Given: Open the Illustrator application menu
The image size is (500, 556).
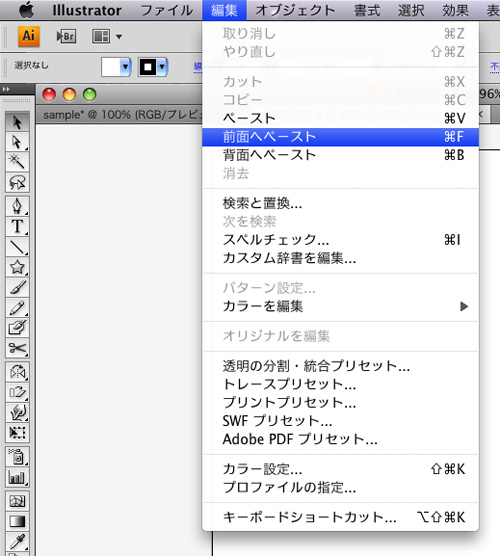Looking at the screenshot, I should (87, 10).
